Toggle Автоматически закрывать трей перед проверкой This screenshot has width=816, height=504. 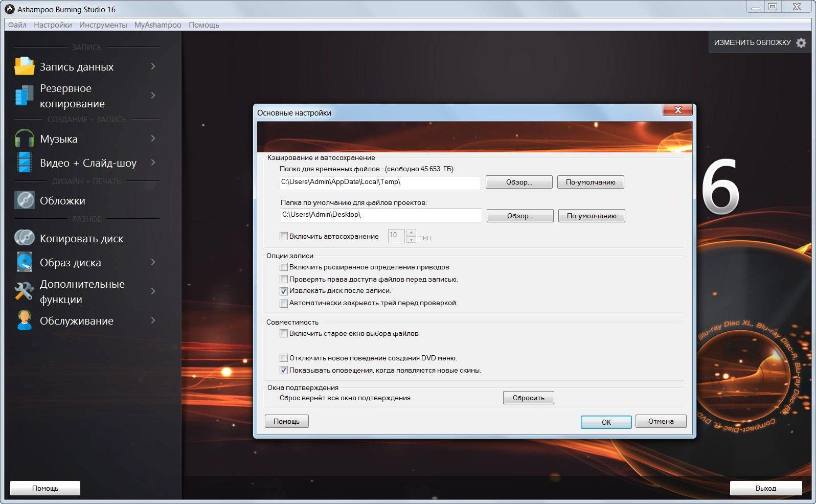coord(284,303)
